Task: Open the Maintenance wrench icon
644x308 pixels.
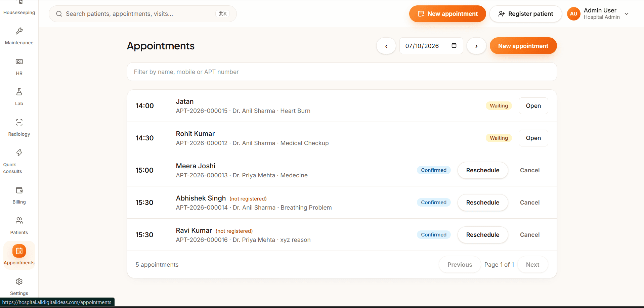Action: 19,31
